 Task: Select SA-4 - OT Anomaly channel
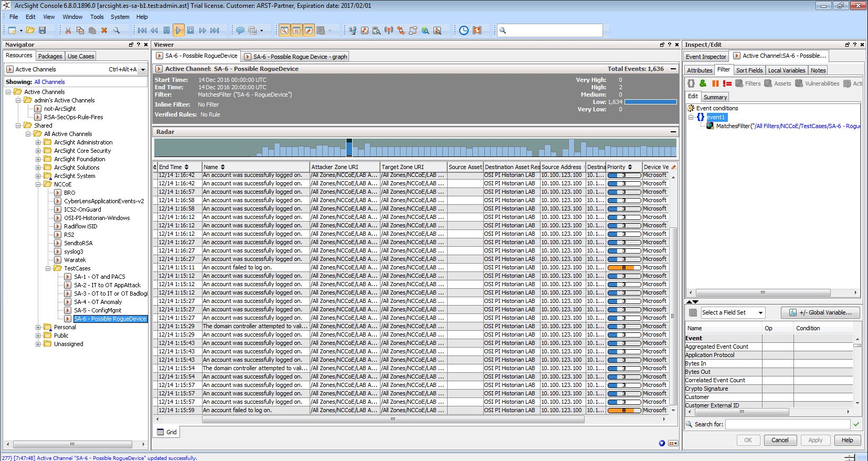tap(98, 302)
